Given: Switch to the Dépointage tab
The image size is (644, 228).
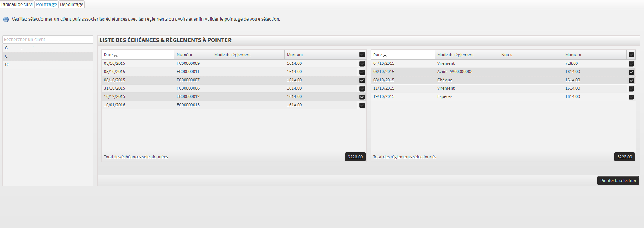Looking at the screenshot, I should tap(72, 5).
